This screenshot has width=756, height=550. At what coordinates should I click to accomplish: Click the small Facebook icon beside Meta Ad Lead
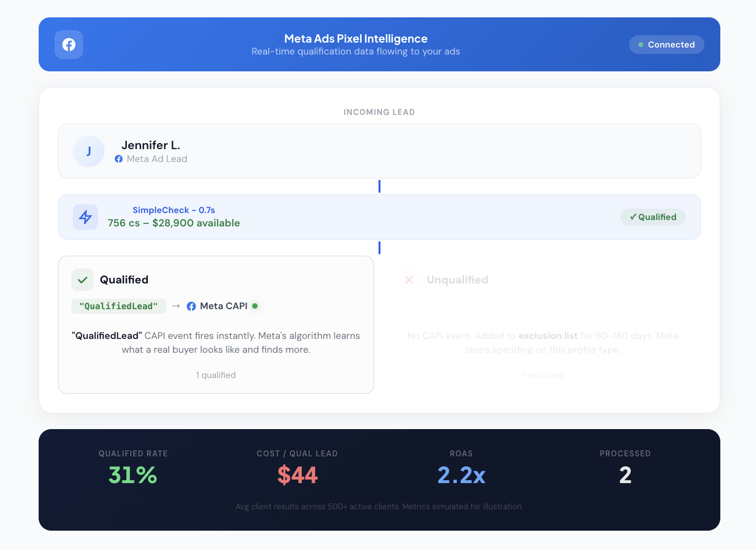click(x=119, y=159)
